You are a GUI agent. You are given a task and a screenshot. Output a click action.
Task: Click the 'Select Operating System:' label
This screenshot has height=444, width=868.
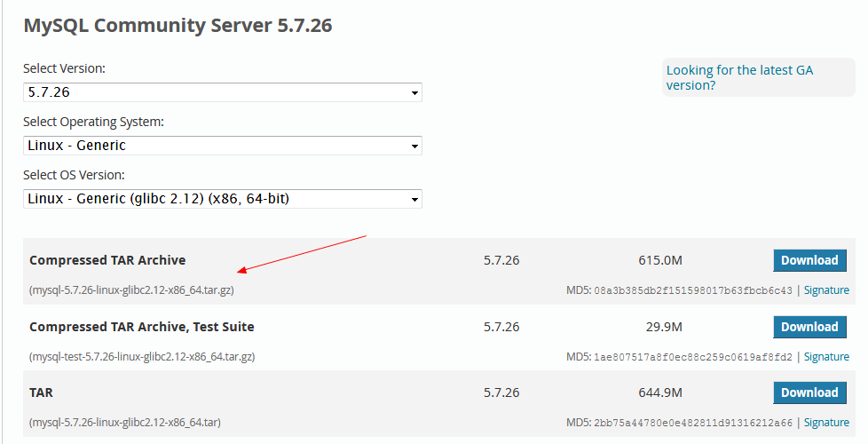(x=93, y=122)
